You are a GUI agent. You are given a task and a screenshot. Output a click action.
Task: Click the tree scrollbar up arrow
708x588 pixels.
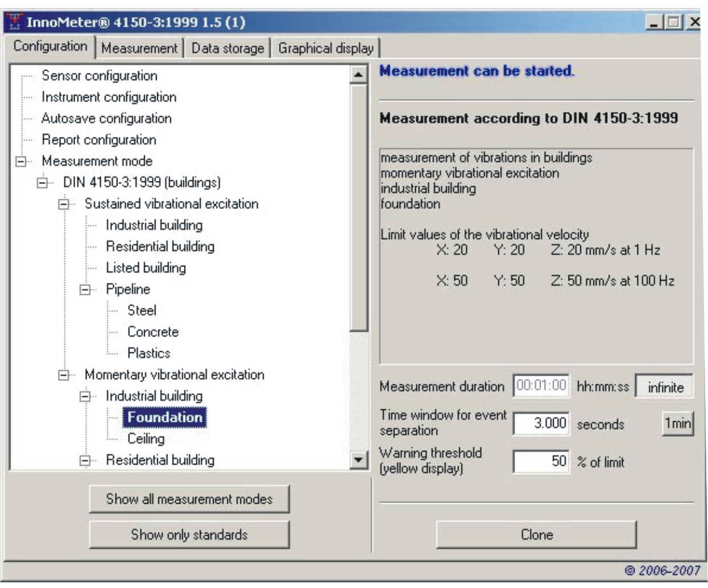tap(358, 75)
